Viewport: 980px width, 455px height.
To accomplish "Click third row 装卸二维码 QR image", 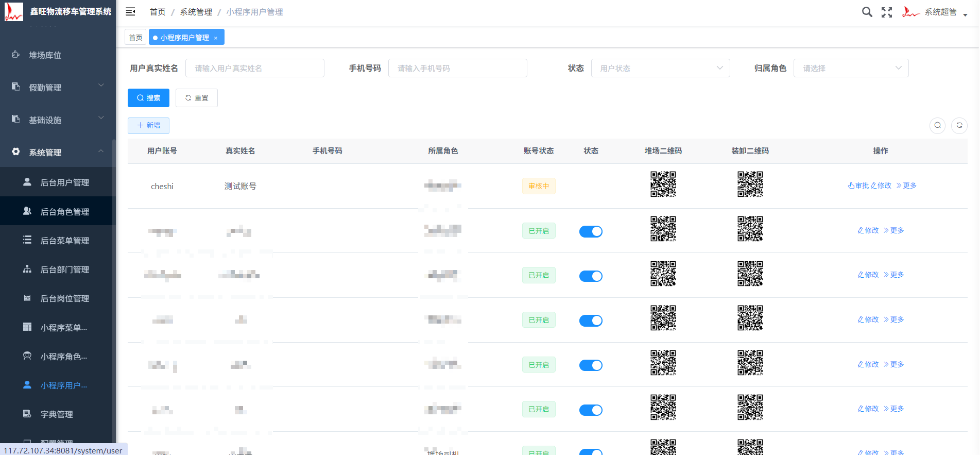I will [x=750, y=274].
